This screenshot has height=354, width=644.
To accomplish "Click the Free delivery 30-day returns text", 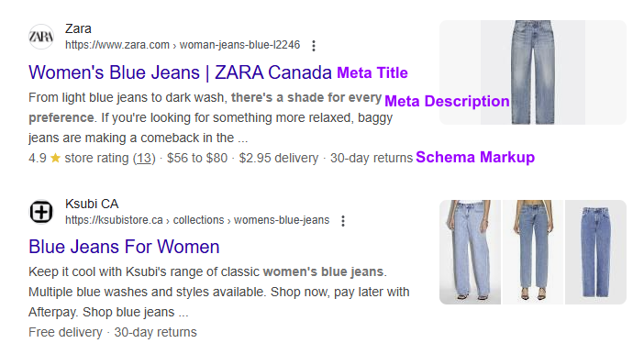I will [113, 332].
